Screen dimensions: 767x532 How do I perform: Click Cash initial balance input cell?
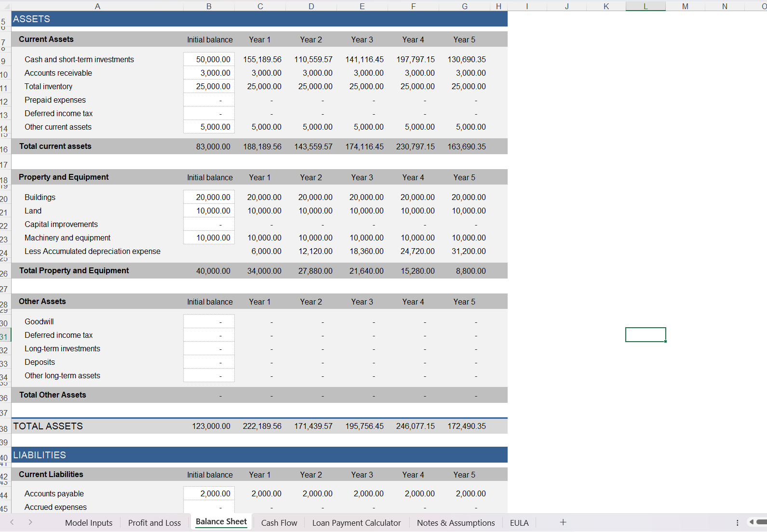coord(209,59)
